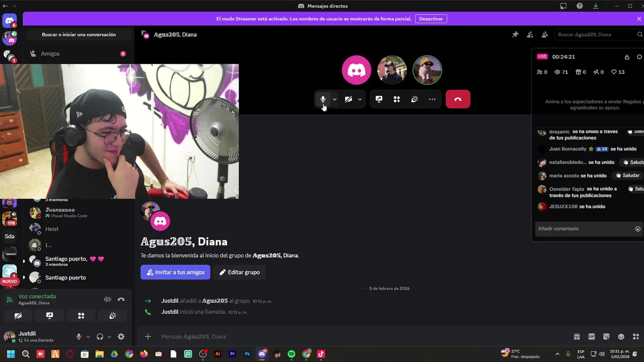Mute microphone in user panel
Screen dimensions: 644x362
coord(78,337)
